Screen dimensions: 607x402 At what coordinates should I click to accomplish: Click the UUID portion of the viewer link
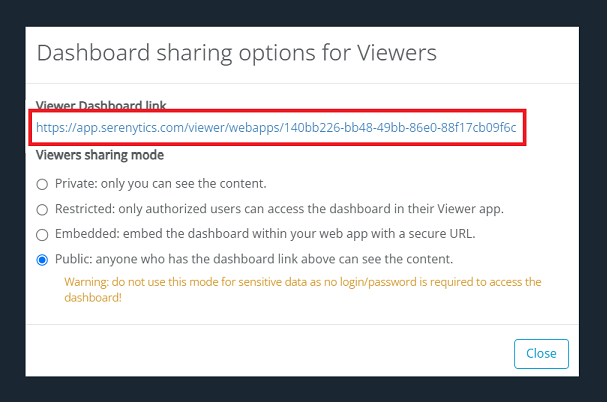400,127
